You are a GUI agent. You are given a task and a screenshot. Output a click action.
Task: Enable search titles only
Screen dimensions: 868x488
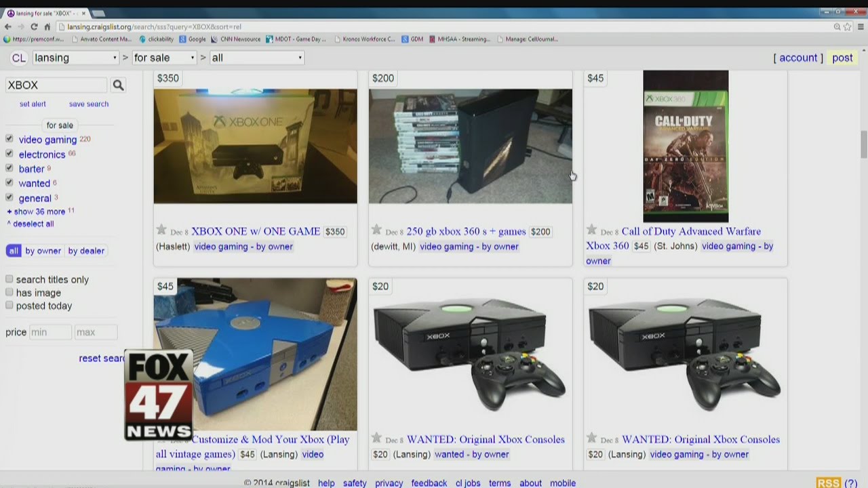click(9, 279)
